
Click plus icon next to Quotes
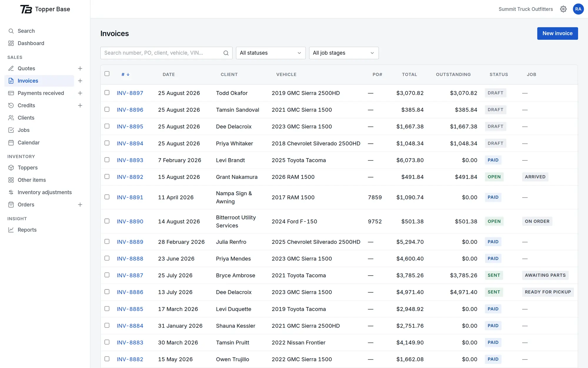tap(80, 68)
